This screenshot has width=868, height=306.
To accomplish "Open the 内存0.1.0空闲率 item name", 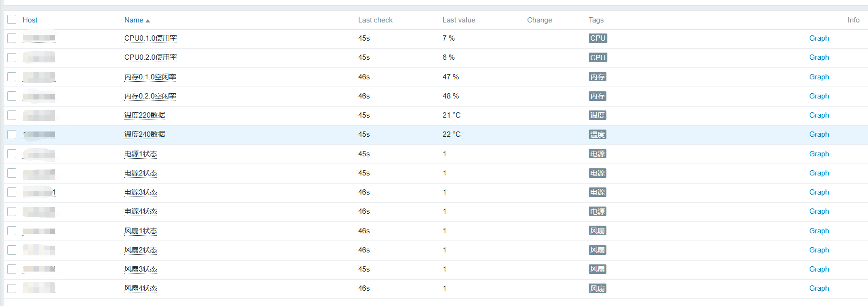I will (150, 77).
